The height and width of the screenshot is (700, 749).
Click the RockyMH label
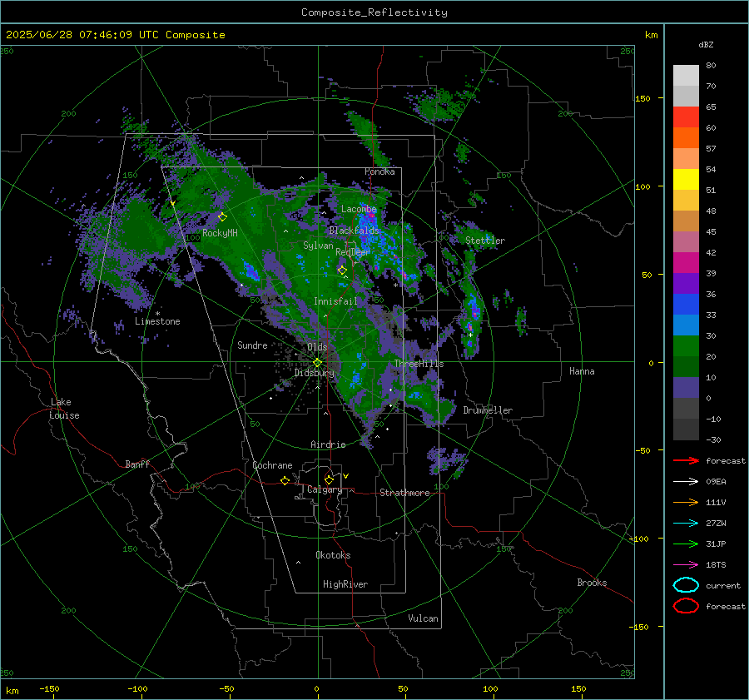click(220, 233)
